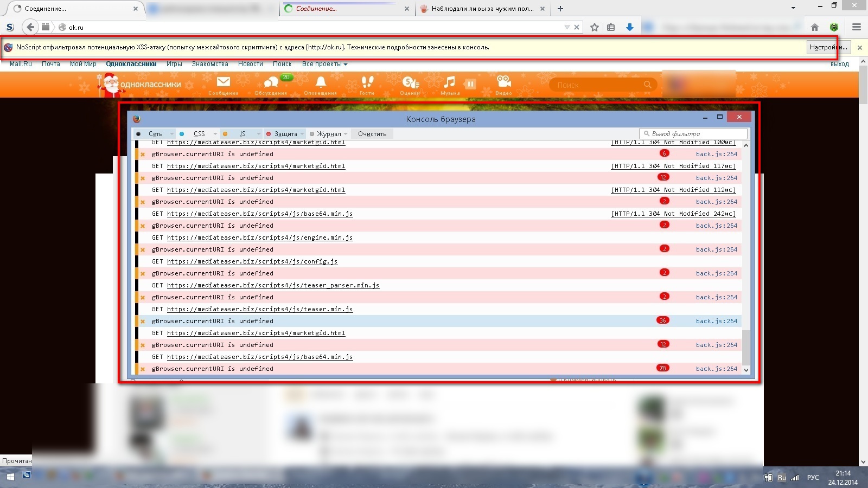
Task: Pause music with the player pause button
Action: click(x=470, y=84)
